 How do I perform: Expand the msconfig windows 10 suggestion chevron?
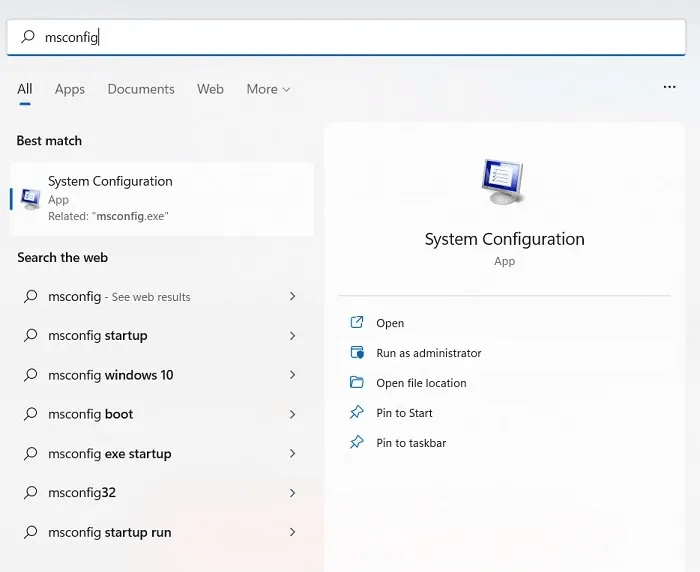292,375
